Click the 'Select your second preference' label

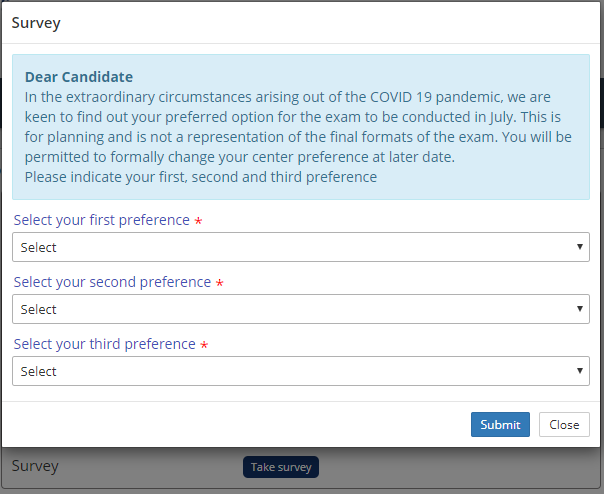[112, 282]
